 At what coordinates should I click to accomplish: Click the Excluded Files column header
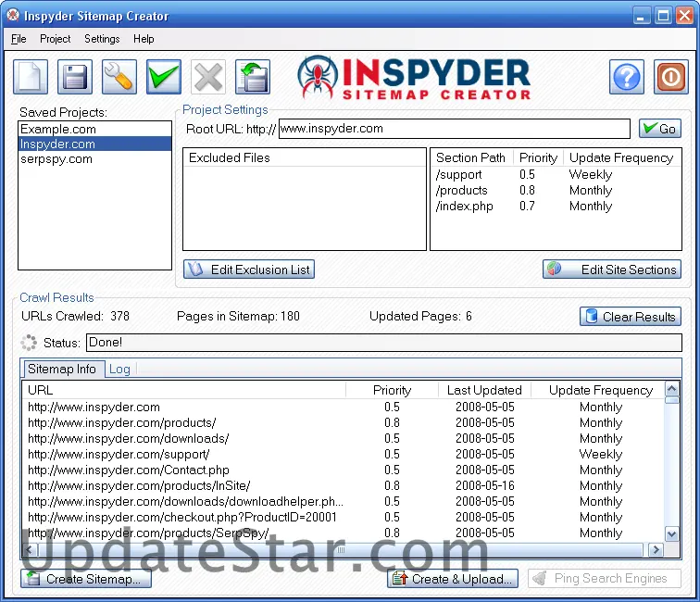tap(305, 157)
